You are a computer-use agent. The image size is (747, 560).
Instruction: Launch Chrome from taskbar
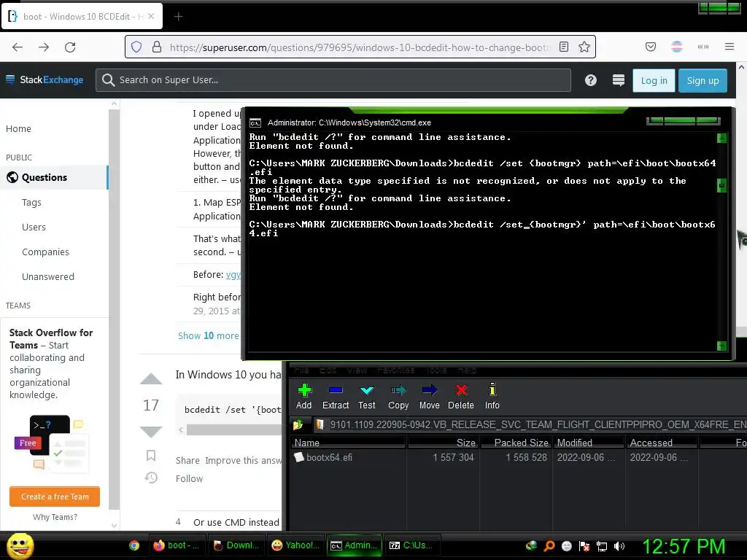[x=134, y=545]
